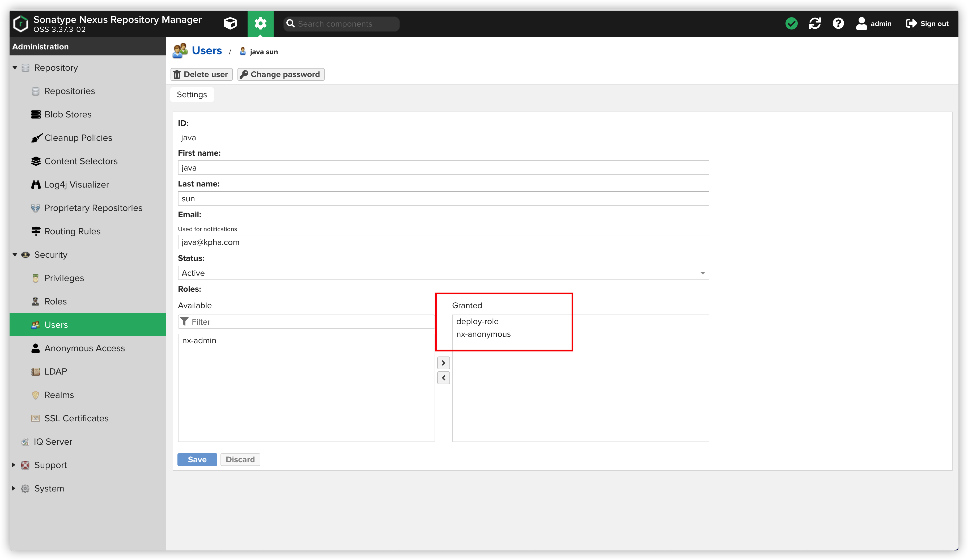This screenshot has height=560, width=968.
Task: Open Blob Stores in the sidebar
Action: pos(68,114)
